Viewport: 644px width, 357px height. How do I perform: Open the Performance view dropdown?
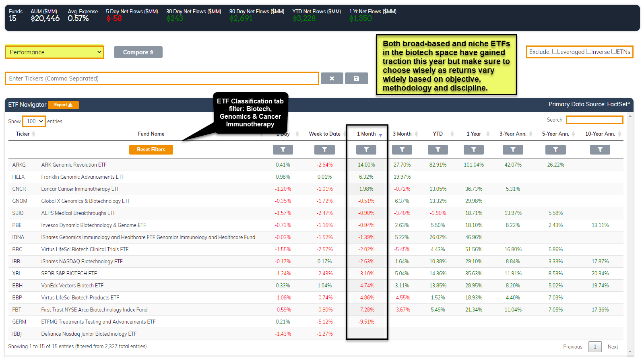54,52
